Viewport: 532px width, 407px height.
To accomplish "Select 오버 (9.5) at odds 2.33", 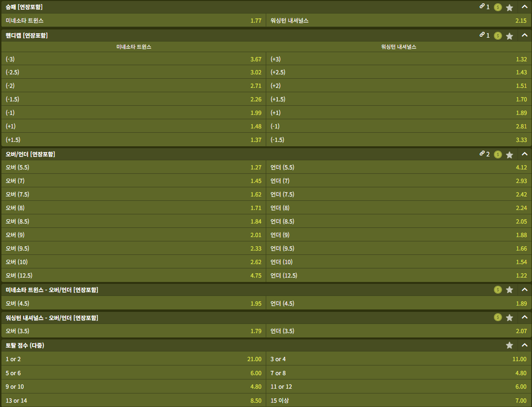I will coord(134,248).
